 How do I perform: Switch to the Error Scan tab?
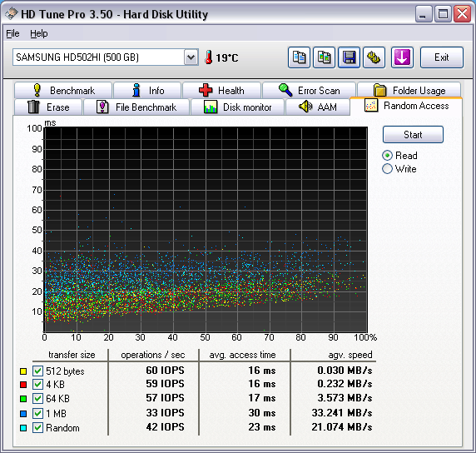click(x=309, y=90)
